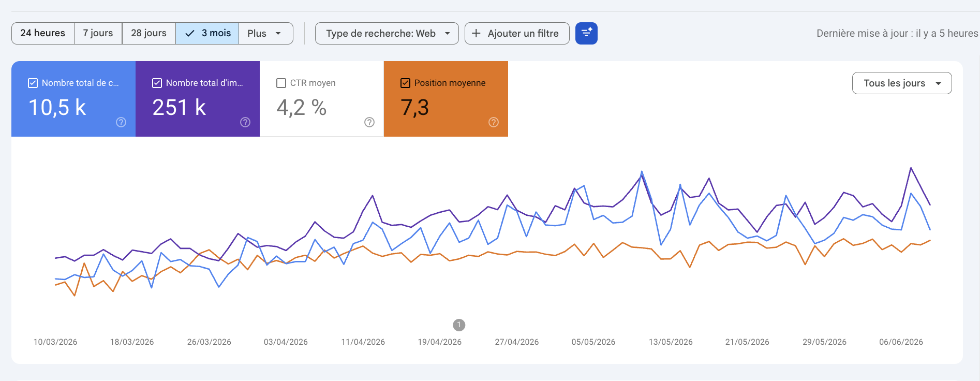Image resolution: width=980 pixels, height=381 pixels.
Task: Select the 28 jours date range
Action: [149, 33]
